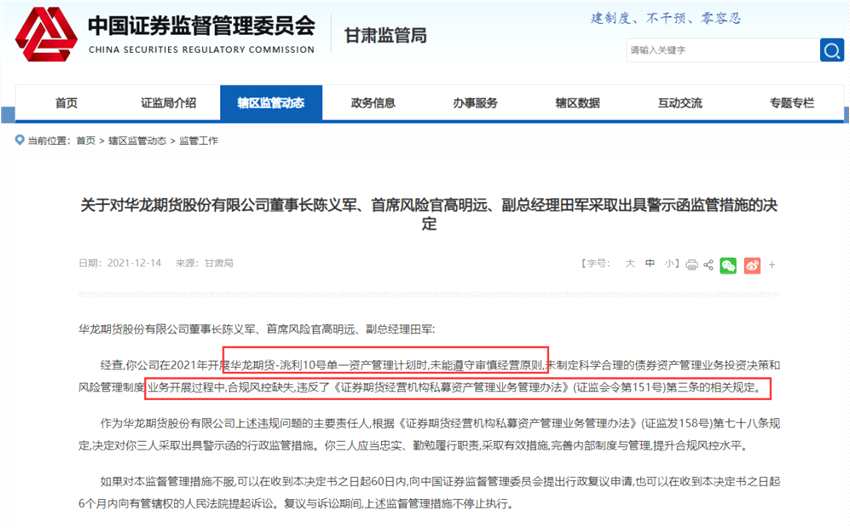Open the 政务信息 menu
The height and width of the screenshot is (528, 850).
click(x=373, y=102)
